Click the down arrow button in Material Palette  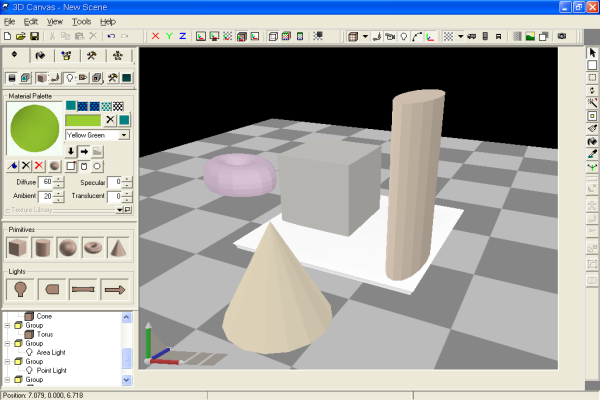tap(71, 152)
